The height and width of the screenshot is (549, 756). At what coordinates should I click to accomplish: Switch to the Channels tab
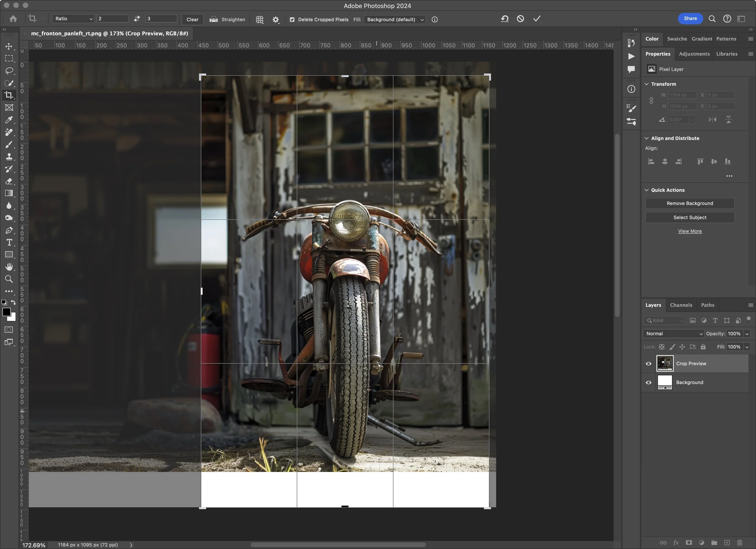pyautogui.click(x=681, y=305)
